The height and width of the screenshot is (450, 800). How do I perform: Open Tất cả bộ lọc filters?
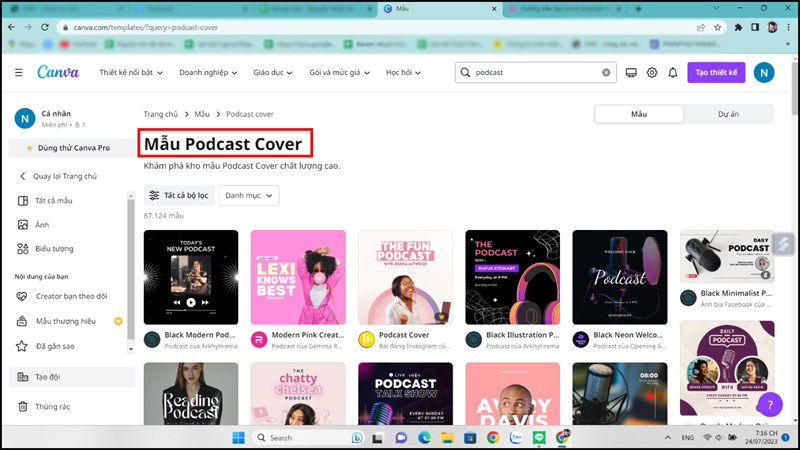pos(179,195)
